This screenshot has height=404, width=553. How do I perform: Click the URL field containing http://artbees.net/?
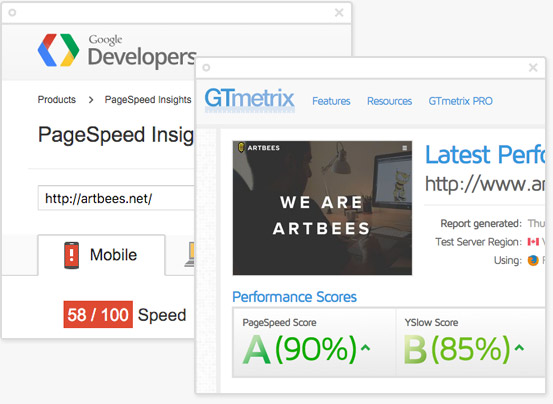point(116,198)
